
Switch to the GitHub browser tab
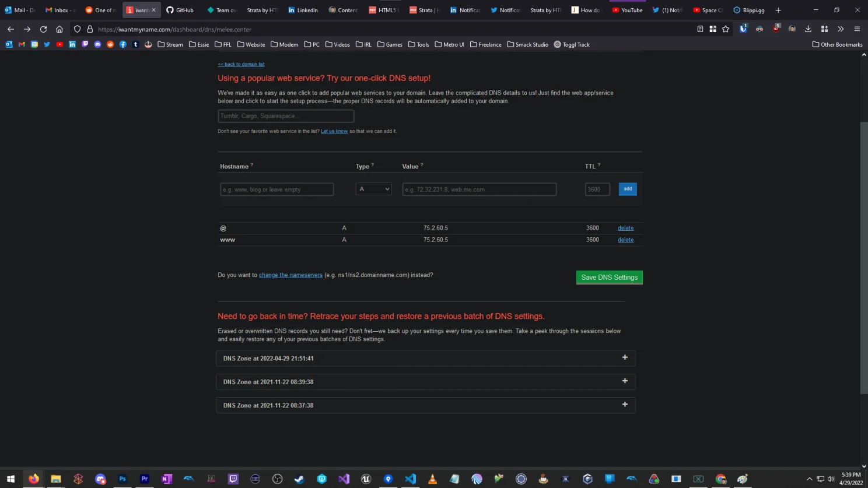click(180, 10)
